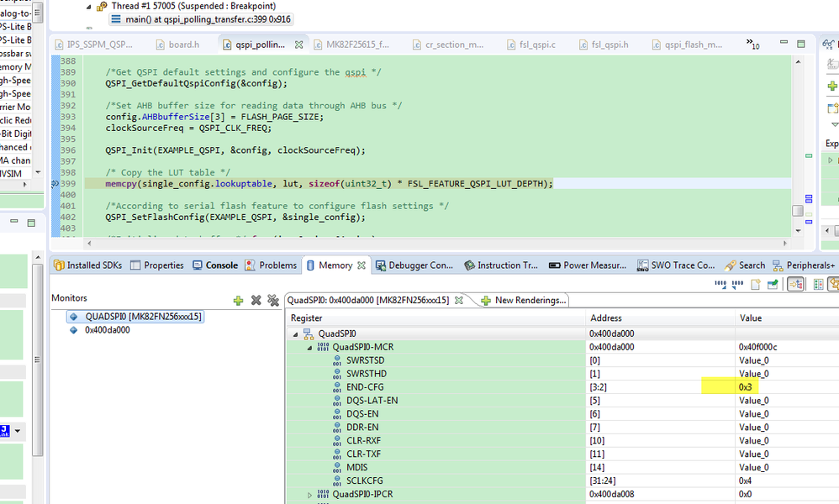Click the editor scroll up arrow

pyautogui.click(x=798, y=62)
